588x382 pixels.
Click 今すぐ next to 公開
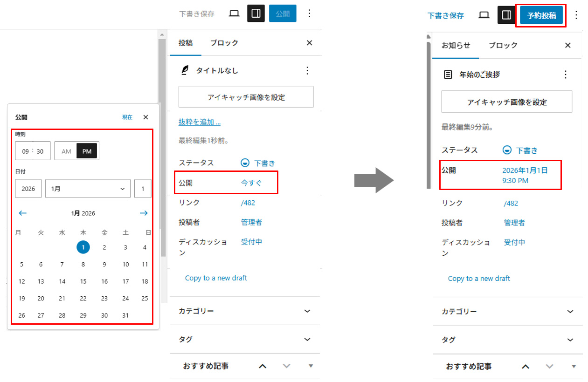(252, 183)
